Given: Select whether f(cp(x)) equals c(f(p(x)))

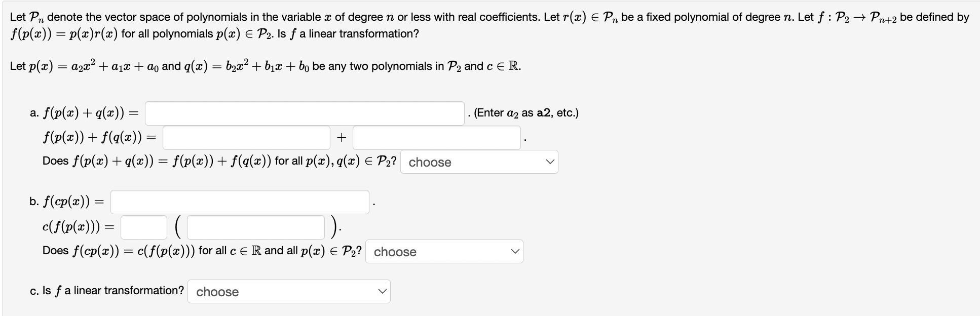Looking at the screenshot, I should [444, 251].
